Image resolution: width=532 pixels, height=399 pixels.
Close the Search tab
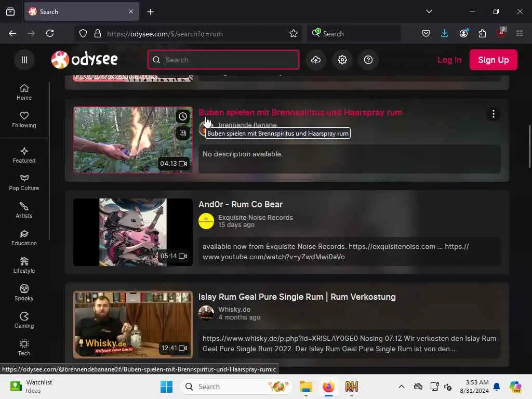coord(131,11)
